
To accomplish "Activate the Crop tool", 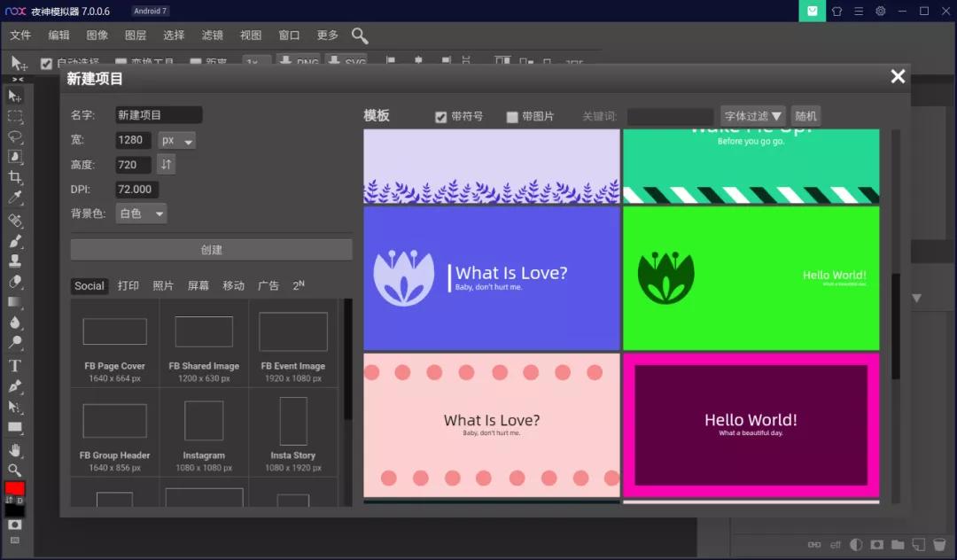I will click(x=16, y=176).
